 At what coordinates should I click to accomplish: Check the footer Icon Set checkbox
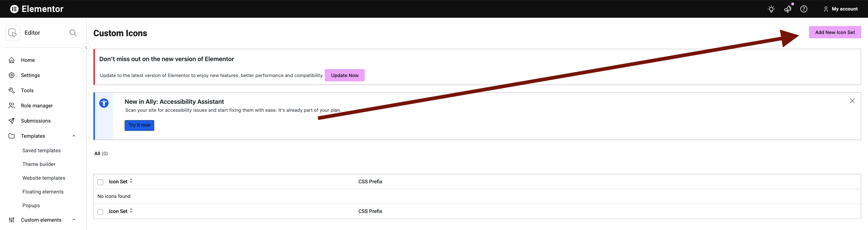(100, 212)
